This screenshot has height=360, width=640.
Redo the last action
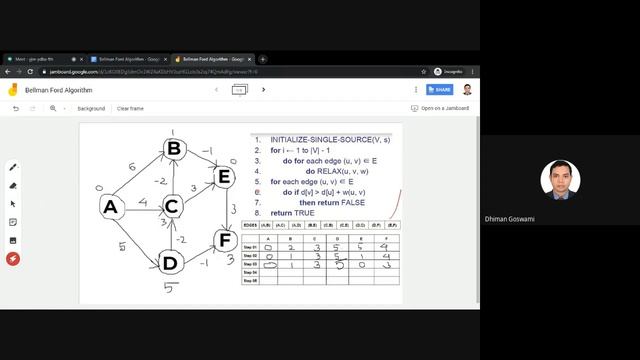point(33,109)
